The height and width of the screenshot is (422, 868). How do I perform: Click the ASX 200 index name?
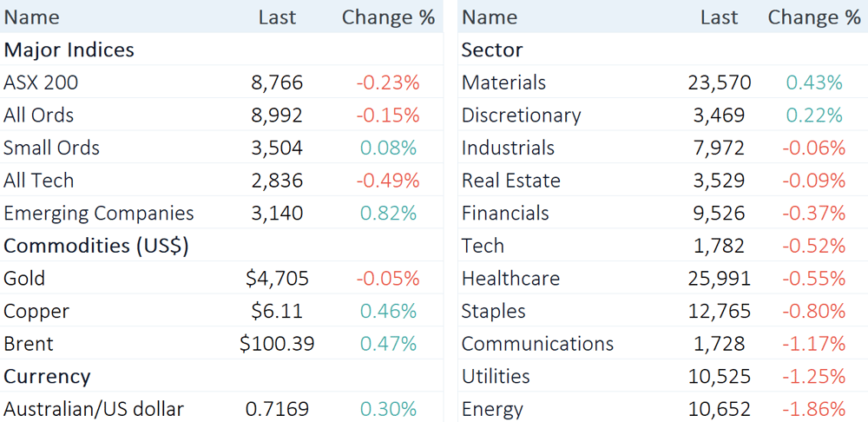[x=41, y=83]
